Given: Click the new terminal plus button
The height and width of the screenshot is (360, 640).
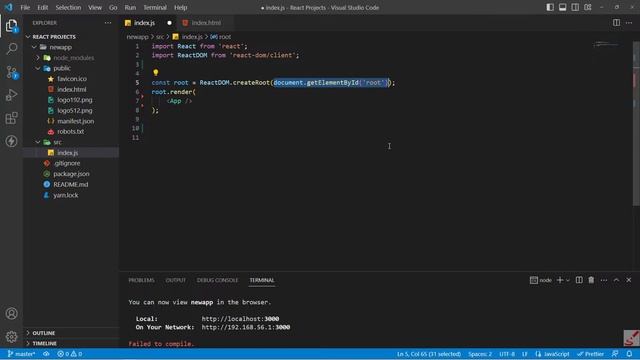Looking at the screenshot, I should [x=560, y=280].
